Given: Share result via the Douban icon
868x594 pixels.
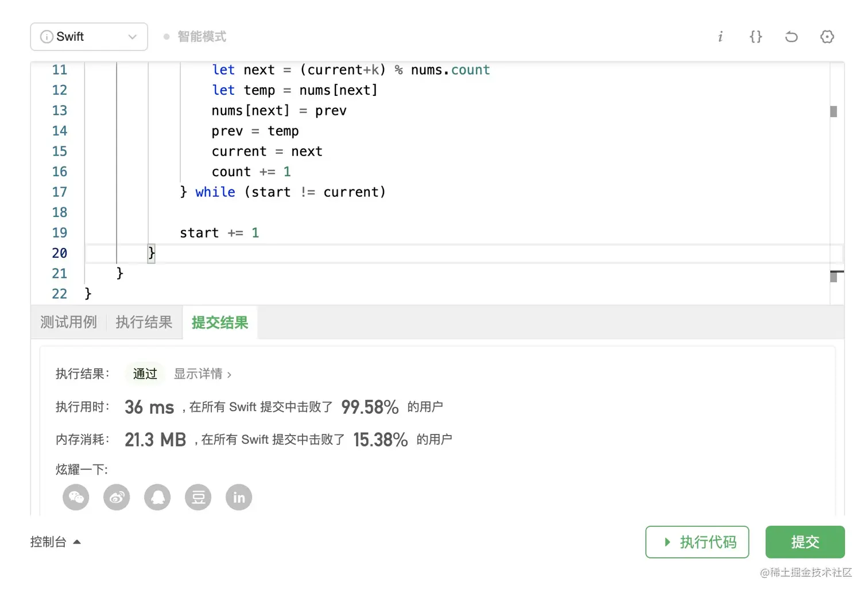Looking at the screenshot, I should [198, 497].
